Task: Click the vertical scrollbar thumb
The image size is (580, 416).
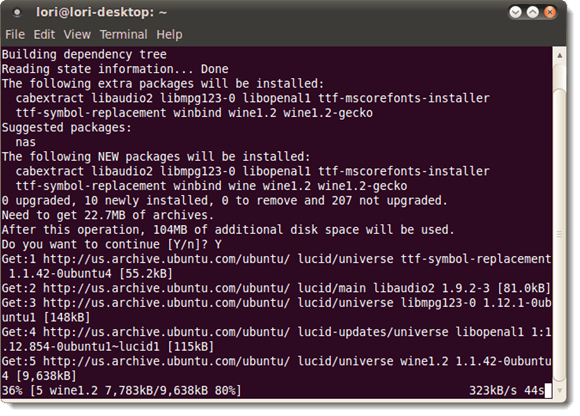Action: 559,234
